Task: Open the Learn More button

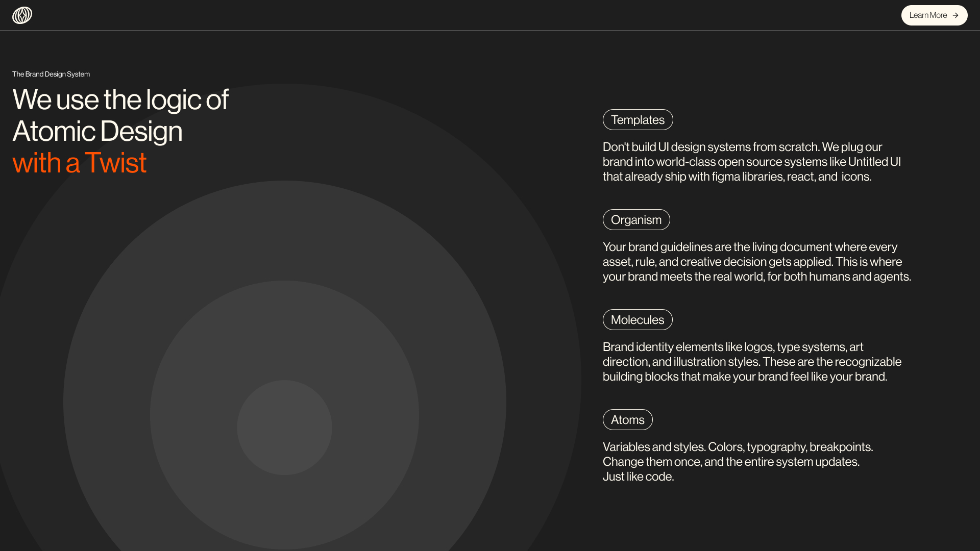Action: click(934, 15)
